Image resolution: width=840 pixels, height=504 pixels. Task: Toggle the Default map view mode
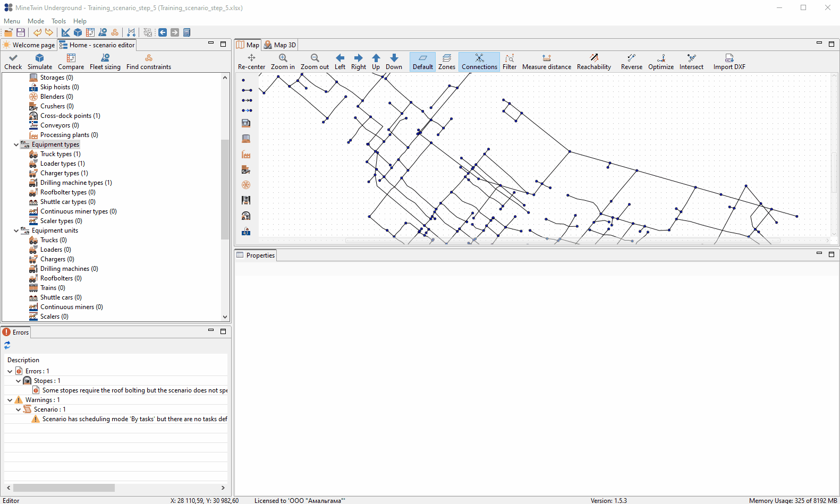coord(422,62)
